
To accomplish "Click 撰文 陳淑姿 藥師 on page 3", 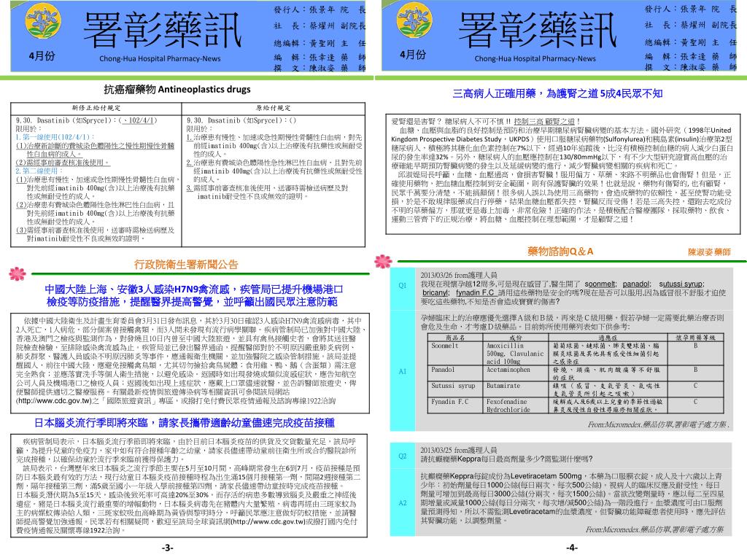I will click(320, 68).
